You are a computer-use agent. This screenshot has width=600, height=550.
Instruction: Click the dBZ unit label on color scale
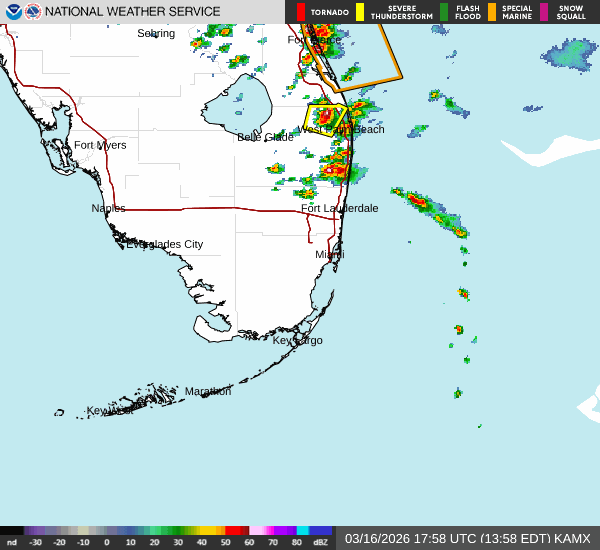(x=320, y=542)
